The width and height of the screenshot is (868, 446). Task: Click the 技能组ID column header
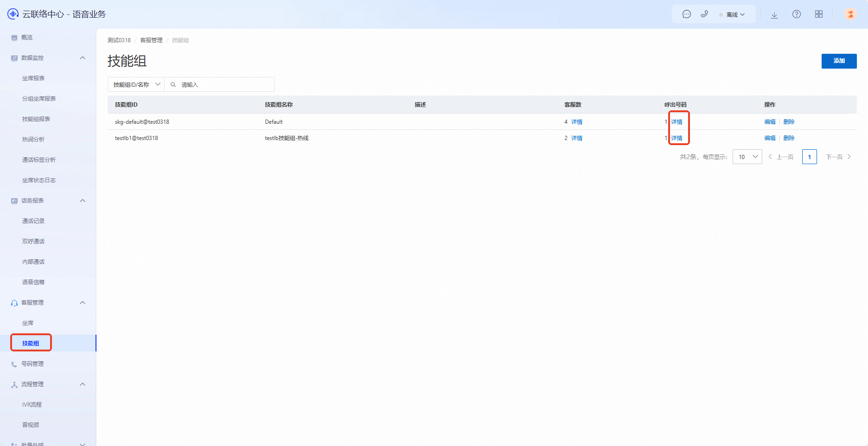126,105
